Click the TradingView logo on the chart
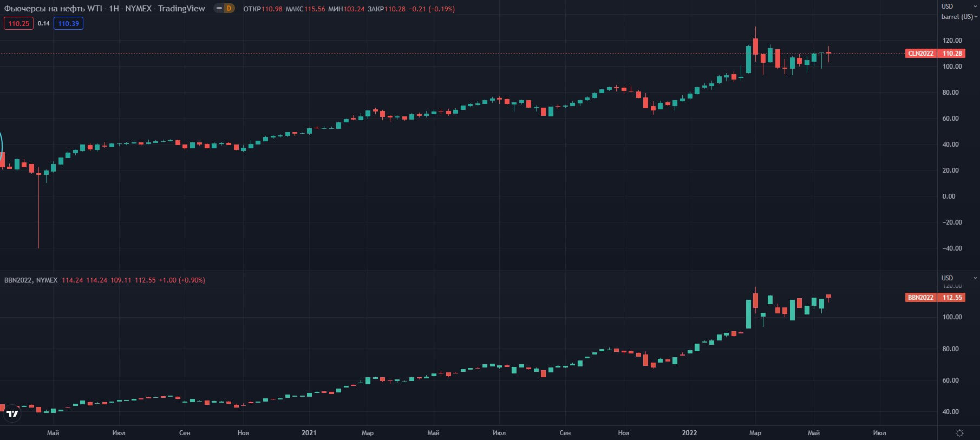 click(12, 414)
